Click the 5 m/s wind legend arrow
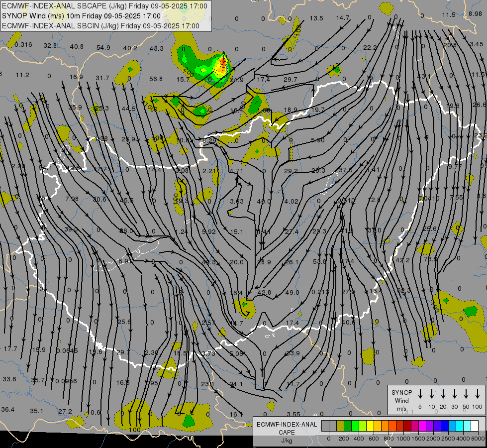The height and width of the screenshot is (448, 487). (420, 394)
